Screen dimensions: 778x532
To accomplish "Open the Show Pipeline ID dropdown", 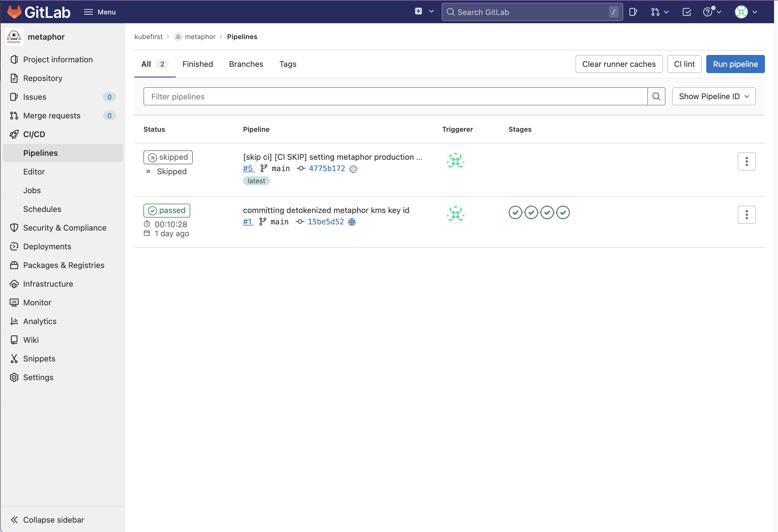I will coord(714,97).
